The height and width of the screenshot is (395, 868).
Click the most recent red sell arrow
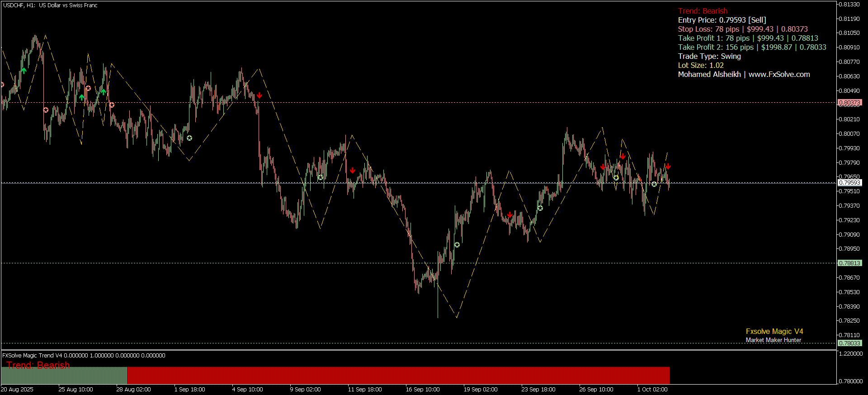tap(668, 167)
